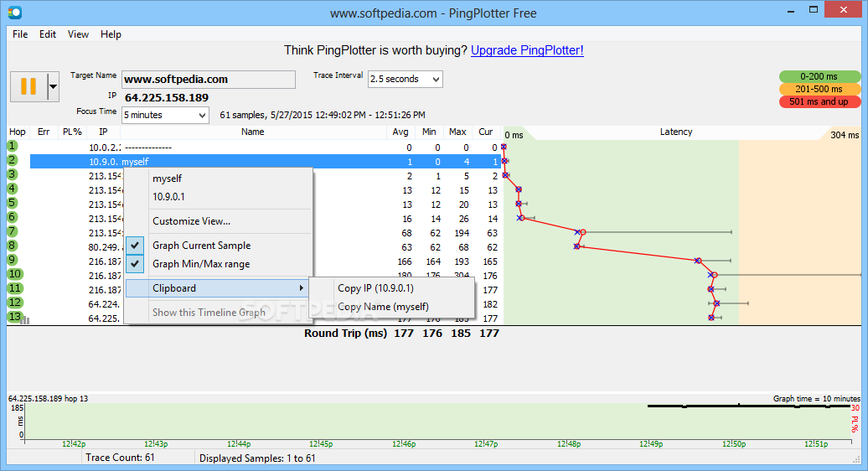868x471 pixels.
Task: Click hop 9 green circle icon
Action: [x=13, y=260]
